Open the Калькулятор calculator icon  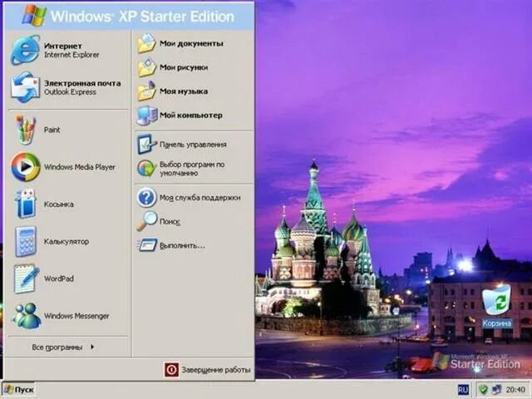coord(26,241)
